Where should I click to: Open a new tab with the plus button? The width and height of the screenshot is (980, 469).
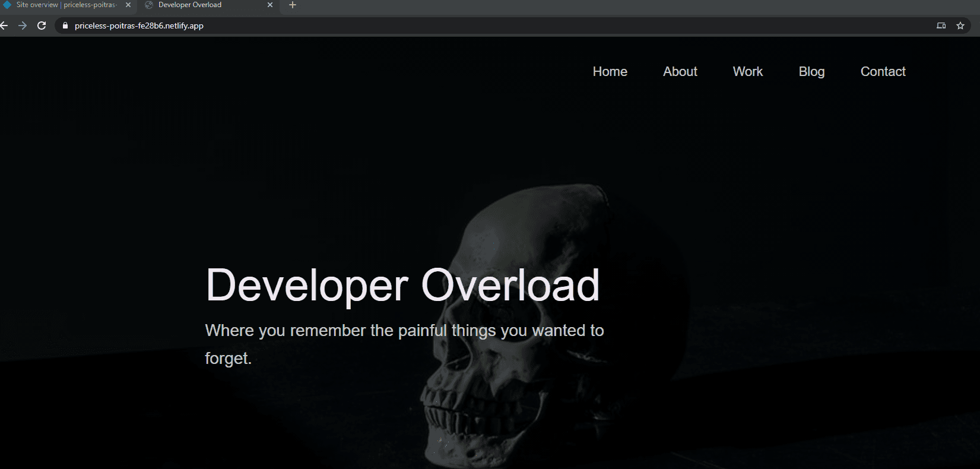[292, 5]
